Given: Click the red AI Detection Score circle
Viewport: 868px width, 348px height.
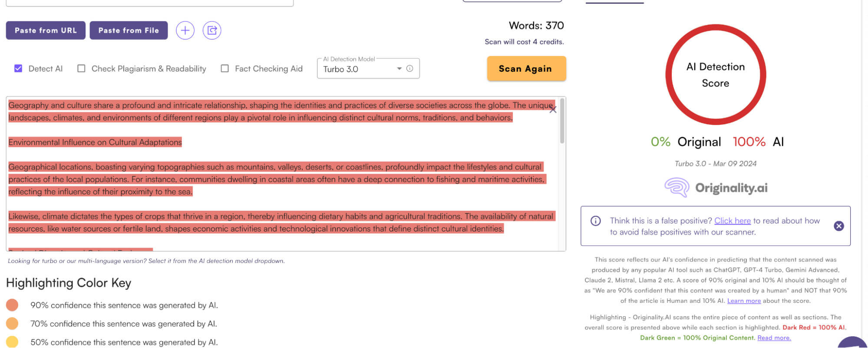Looking at the screenshot, I should pyautogui.click(x=715, y=75).
